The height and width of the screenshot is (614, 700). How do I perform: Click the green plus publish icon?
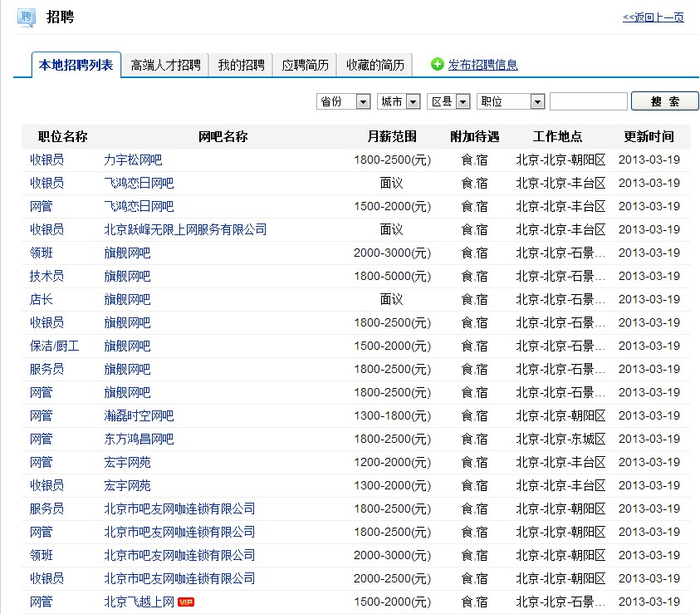[x=438, y=64]
